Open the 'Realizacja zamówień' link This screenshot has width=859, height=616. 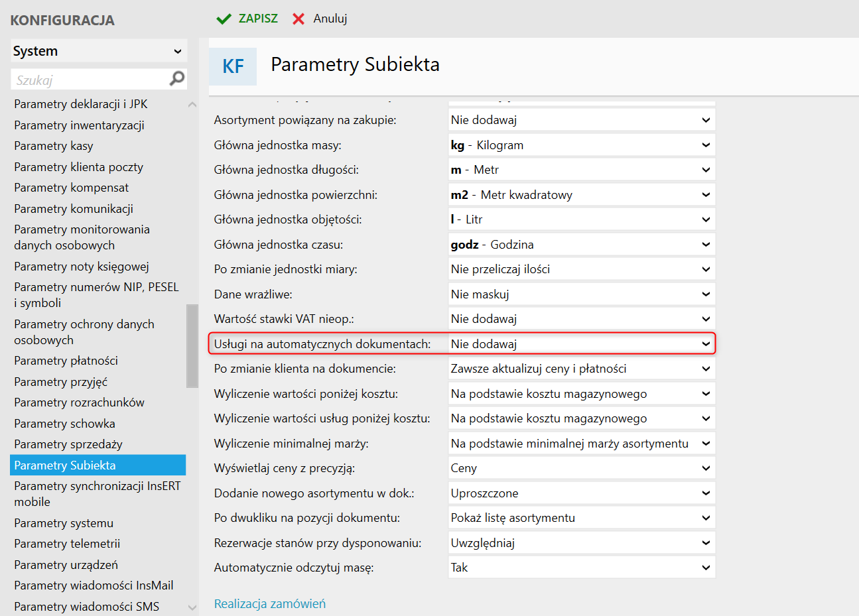pos(270,604)
